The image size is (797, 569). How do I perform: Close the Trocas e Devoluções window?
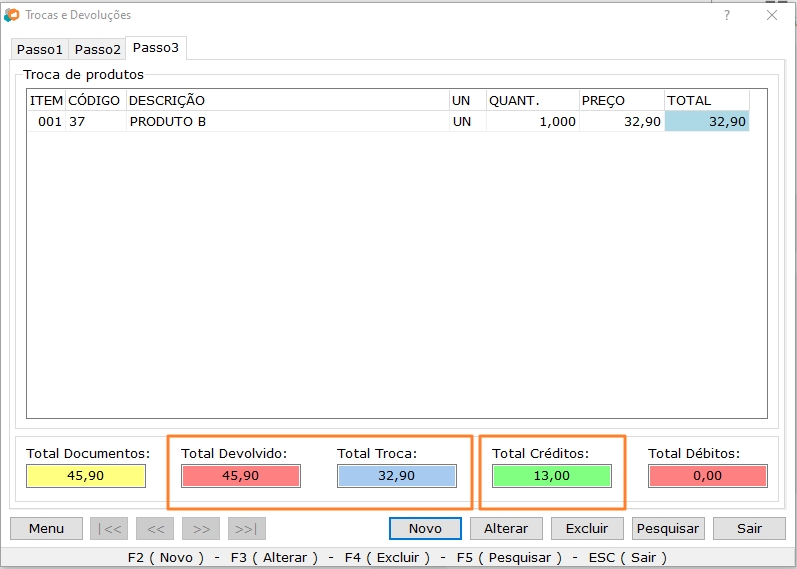coord(771,15)
